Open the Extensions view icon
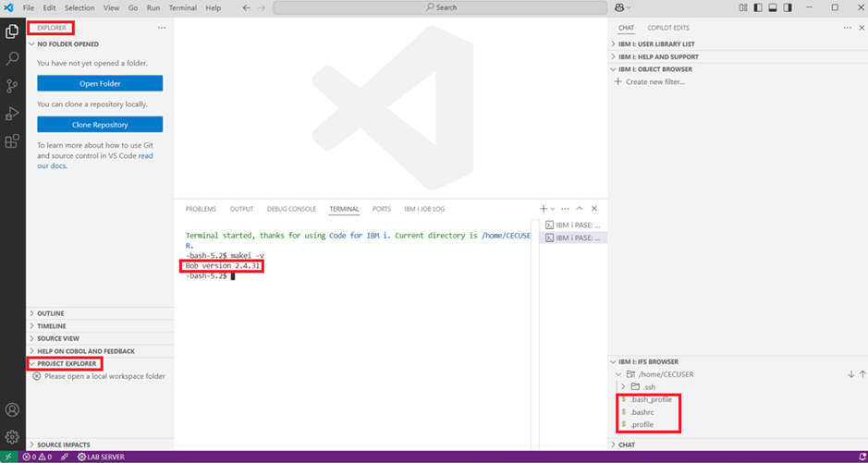868x463 pixels. (12, 141)
